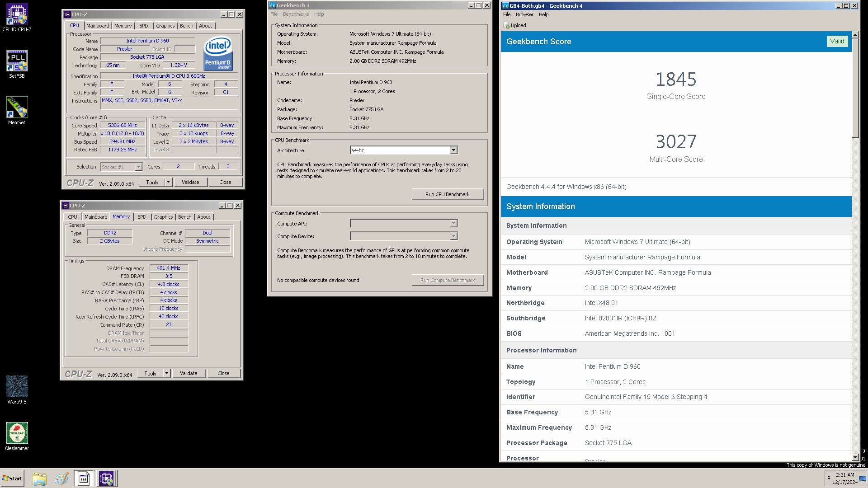868x488 pixels.
Task: Open Browser menu in GB4-Both results window
Action: (524, 14)
